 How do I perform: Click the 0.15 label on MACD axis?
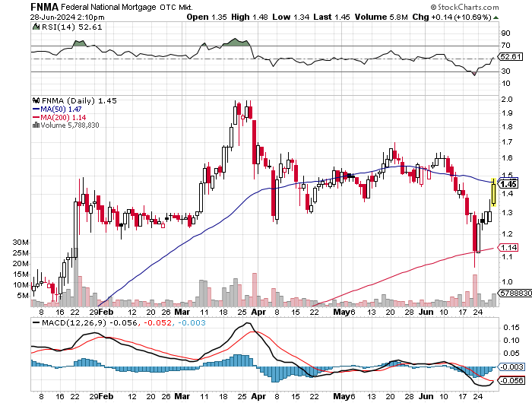click(511, 328)
